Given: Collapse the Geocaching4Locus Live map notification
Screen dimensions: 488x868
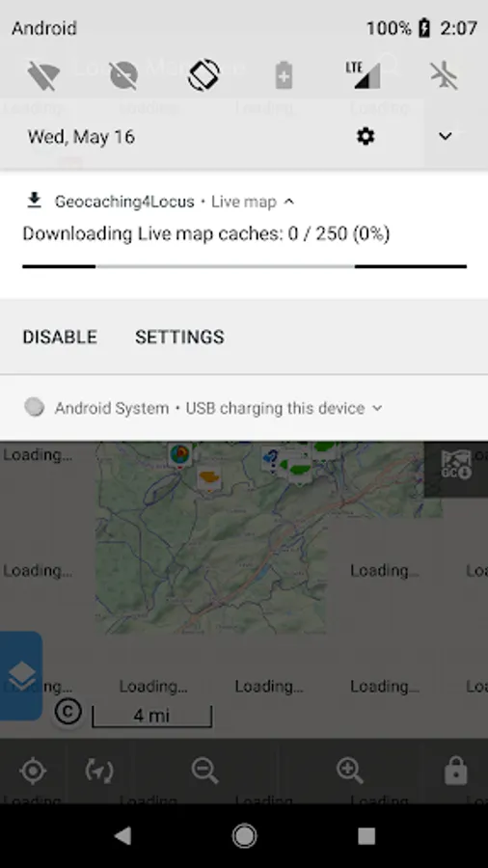Looking at the screenshot, I should click(x=288, y=202).
